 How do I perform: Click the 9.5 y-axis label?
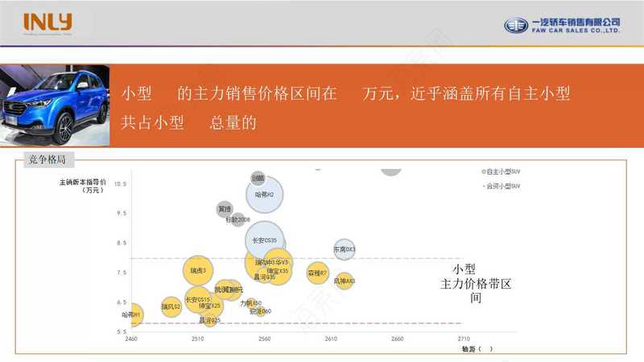[x=122, y=213]
